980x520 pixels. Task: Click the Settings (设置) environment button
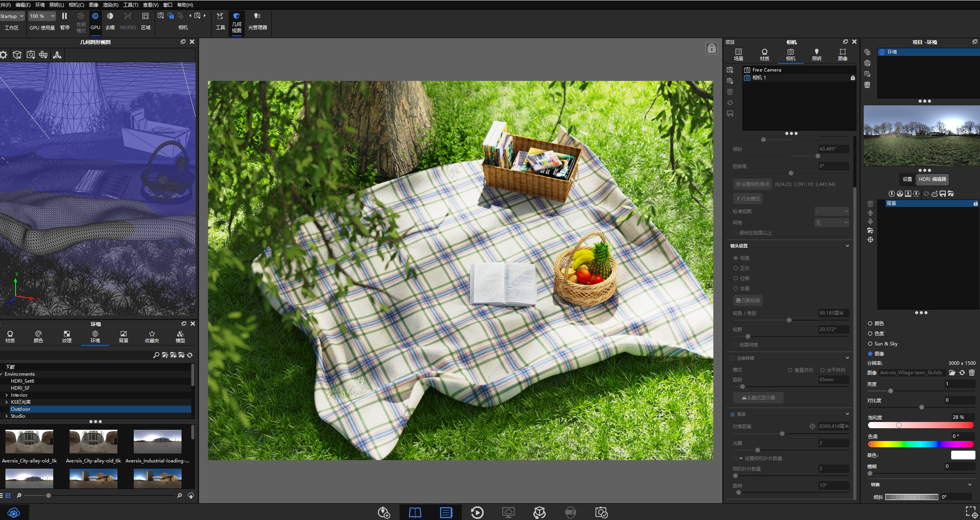[x=907, y=179]
